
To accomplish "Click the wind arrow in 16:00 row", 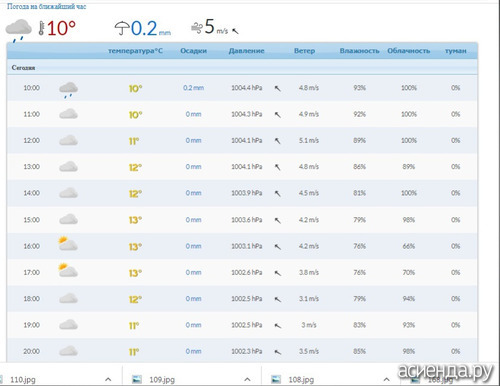I will point(277,247).
